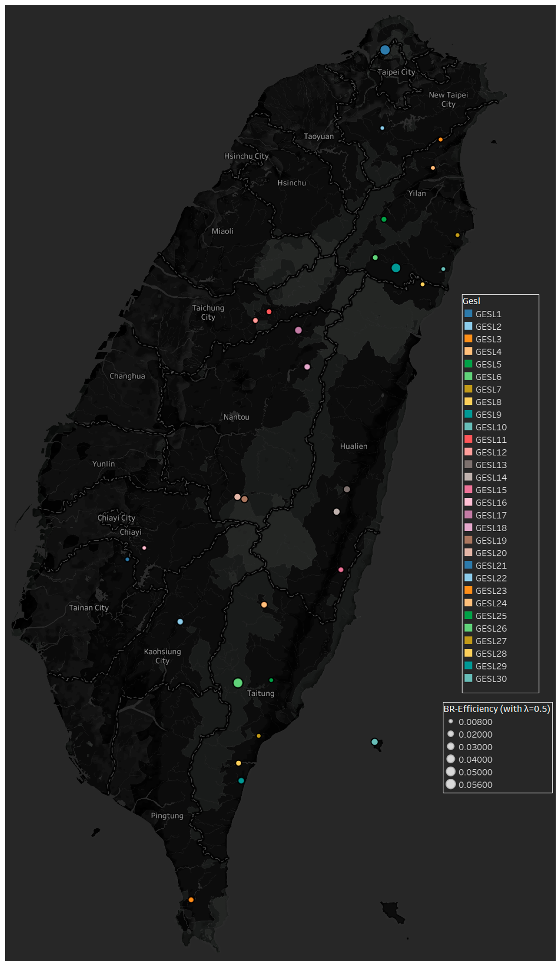Click the large blue marker above Taipei City
Viewport: 560px width, 967px height.
click(385, 50)
